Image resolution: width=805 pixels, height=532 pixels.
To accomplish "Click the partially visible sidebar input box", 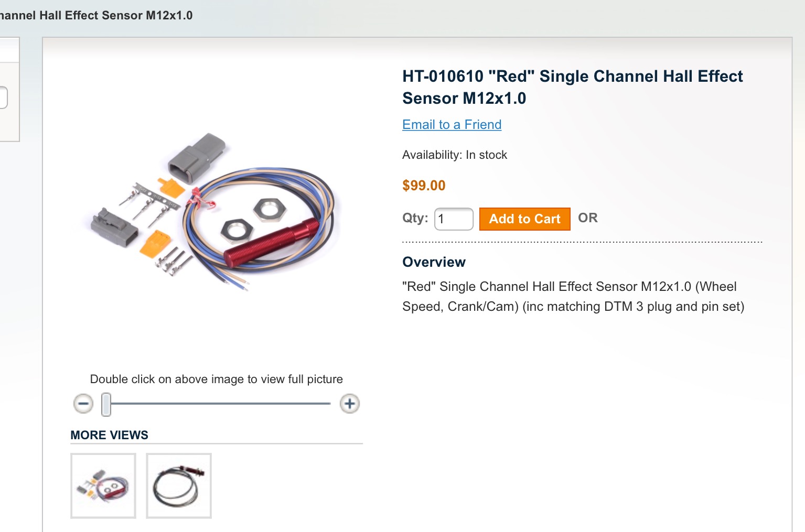I will pyautogui.click(x=3, y=97).
